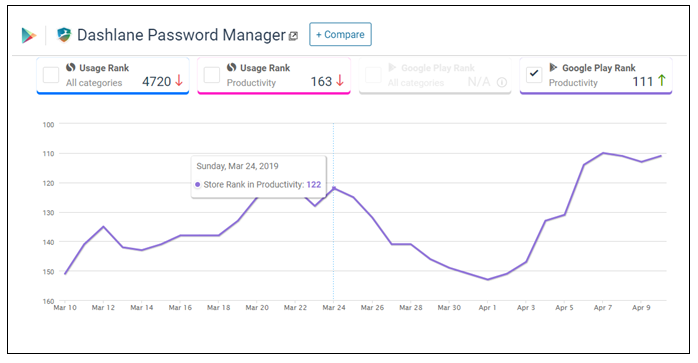
Task: Click the Mar 24 data point on the chart
Action: point(334,188)
